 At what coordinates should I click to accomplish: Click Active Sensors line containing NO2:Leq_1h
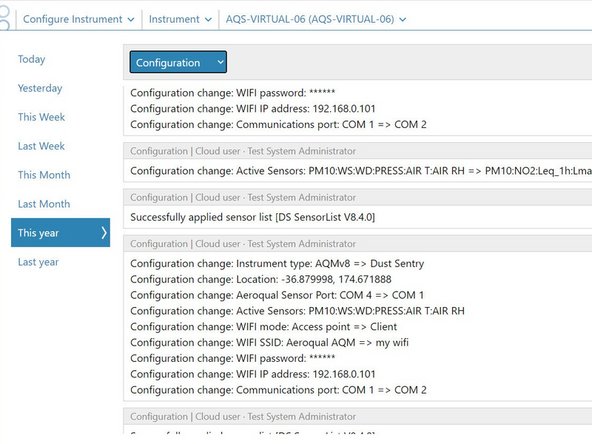[x=361, y=171]
